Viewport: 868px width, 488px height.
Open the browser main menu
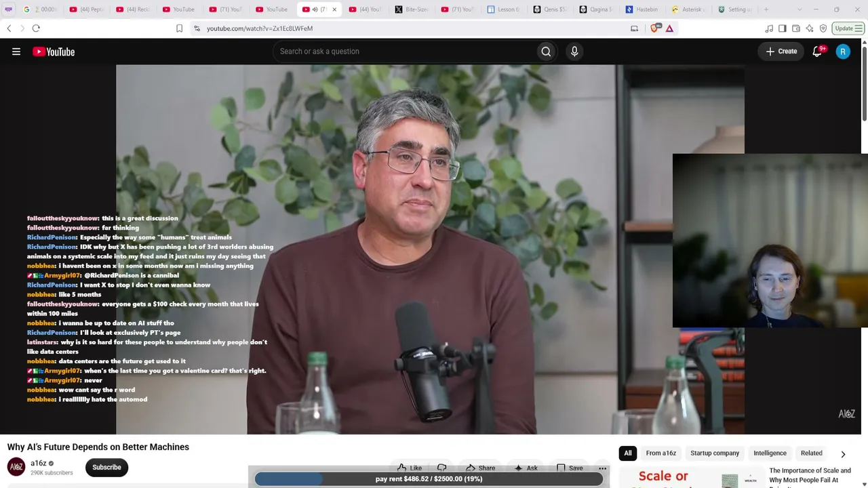click(x=859, y=28)
